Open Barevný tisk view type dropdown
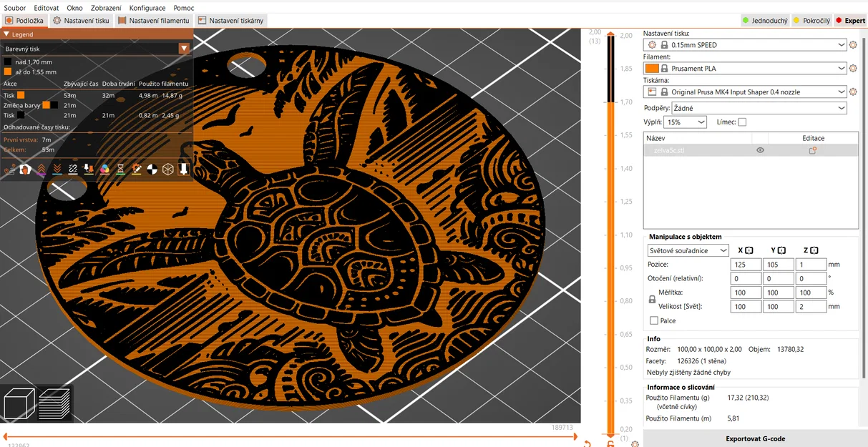 (97, 49)
